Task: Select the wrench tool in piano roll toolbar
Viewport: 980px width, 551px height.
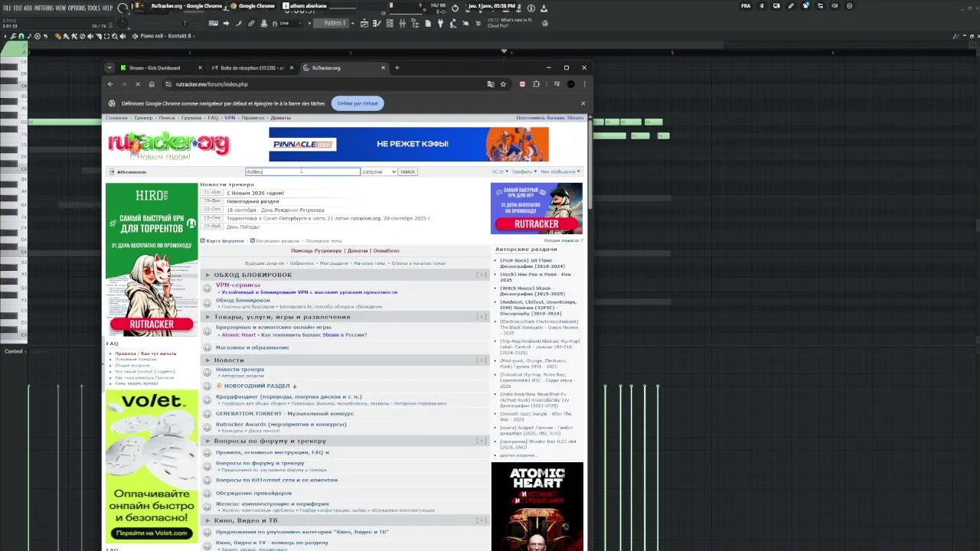Action: click(13, 36)
